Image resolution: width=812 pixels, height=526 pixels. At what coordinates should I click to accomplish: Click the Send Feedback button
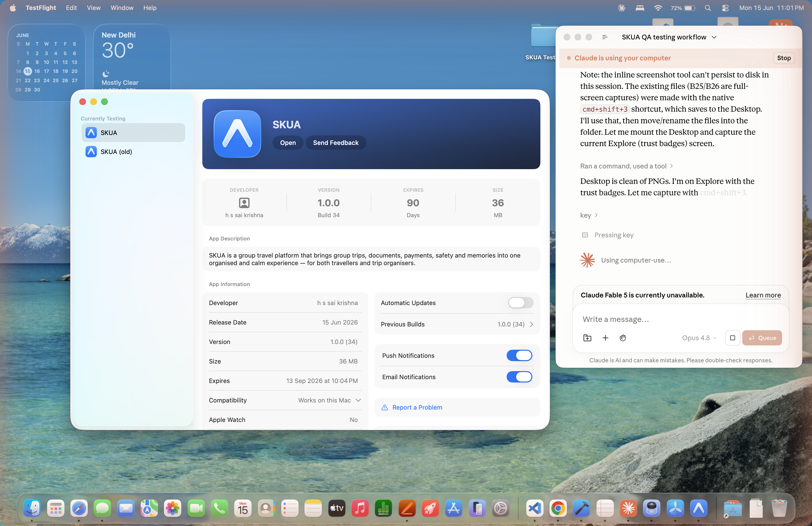pos(335,143)
